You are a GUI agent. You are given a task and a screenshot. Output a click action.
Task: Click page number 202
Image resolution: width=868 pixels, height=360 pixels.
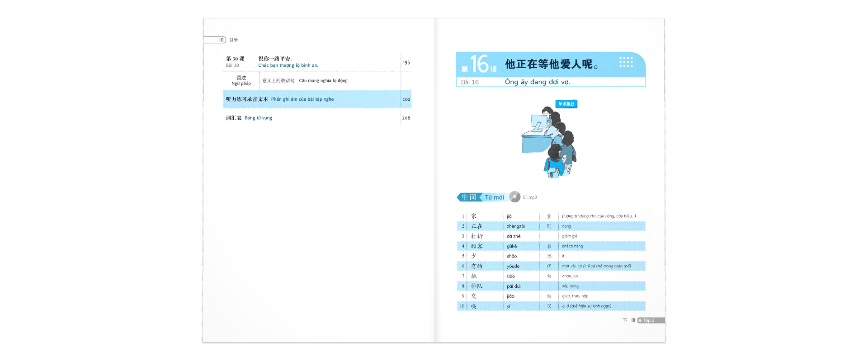click(406, 99)
